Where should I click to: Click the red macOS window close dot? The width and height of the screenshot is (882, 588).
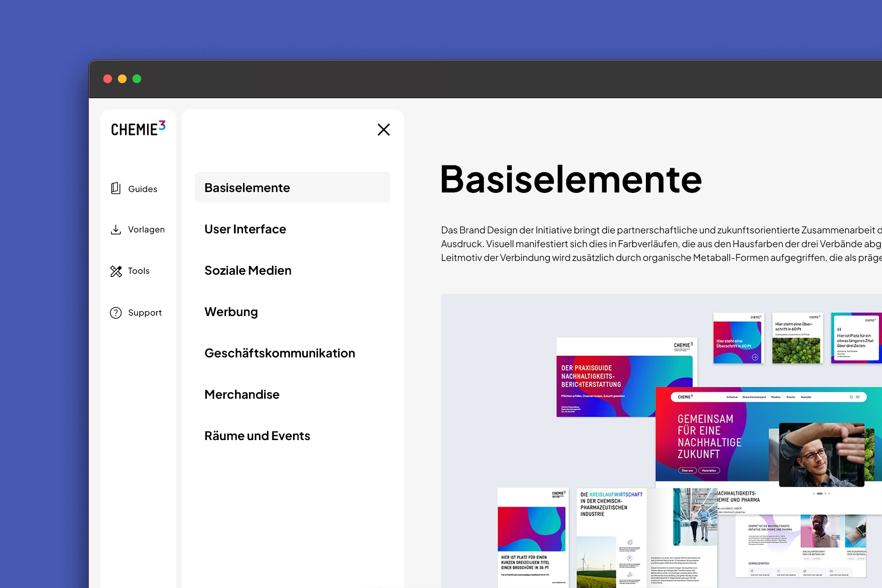point(108,79)
